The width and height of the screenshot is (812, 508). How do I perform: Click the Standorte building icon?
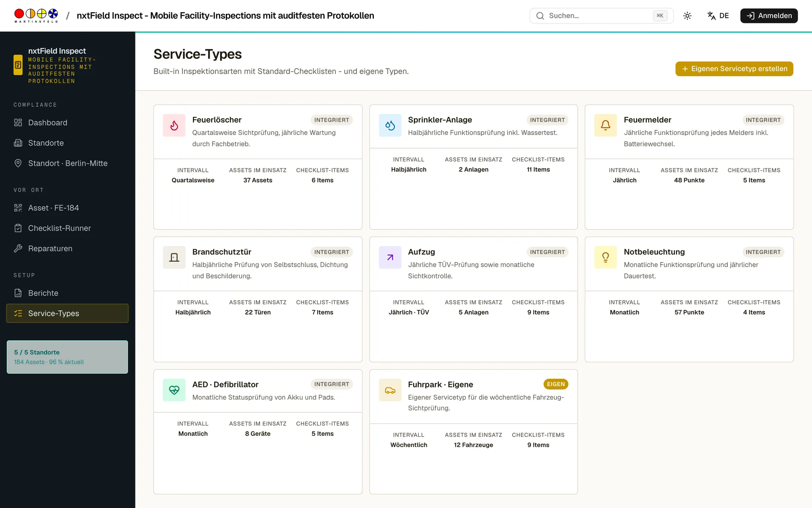(18, 143)
